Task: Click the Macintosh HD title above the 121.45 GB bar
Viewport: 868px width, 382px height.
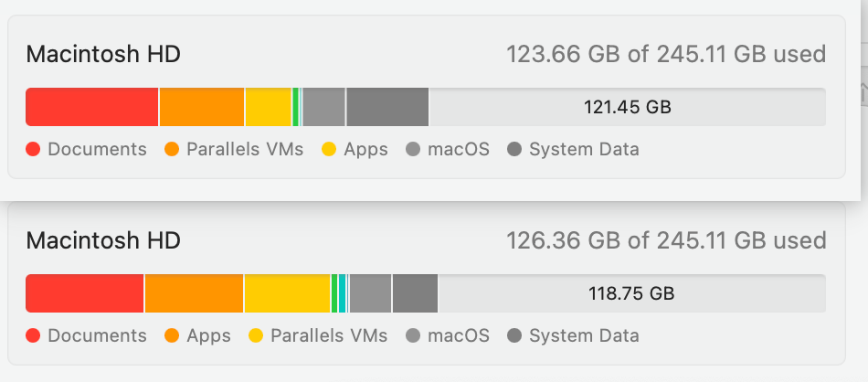Action: (x=103, y=54)
